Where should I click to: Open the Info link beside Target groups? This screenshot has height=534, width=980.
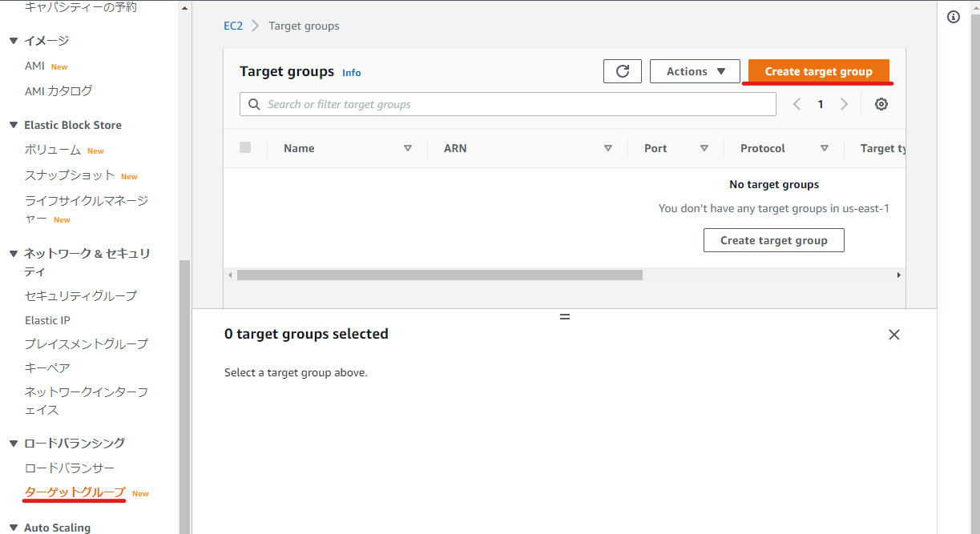351,73
